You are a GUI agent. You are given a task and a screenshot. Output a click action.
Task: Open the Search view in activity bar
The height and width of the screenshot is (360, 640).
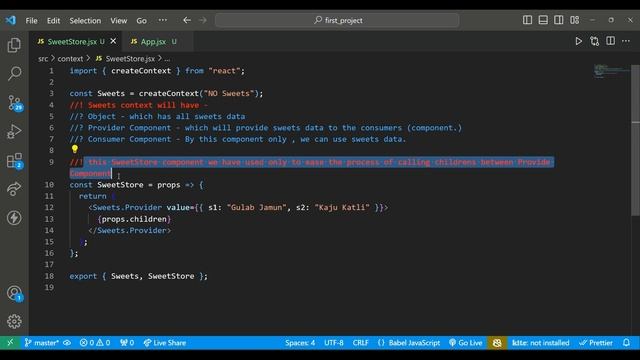tap(14, 73)
